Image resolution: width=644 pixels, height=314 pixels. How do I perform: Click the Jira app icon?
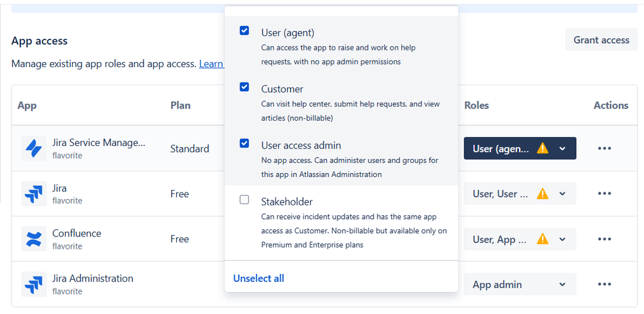[x=34, y=194]
